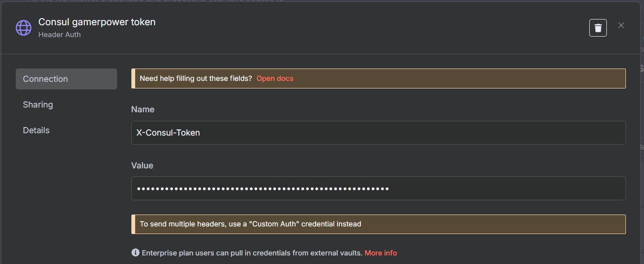Click the info icon beside the Enterprise plan note
Screen dimensions: 644x264
click(136, 253)
